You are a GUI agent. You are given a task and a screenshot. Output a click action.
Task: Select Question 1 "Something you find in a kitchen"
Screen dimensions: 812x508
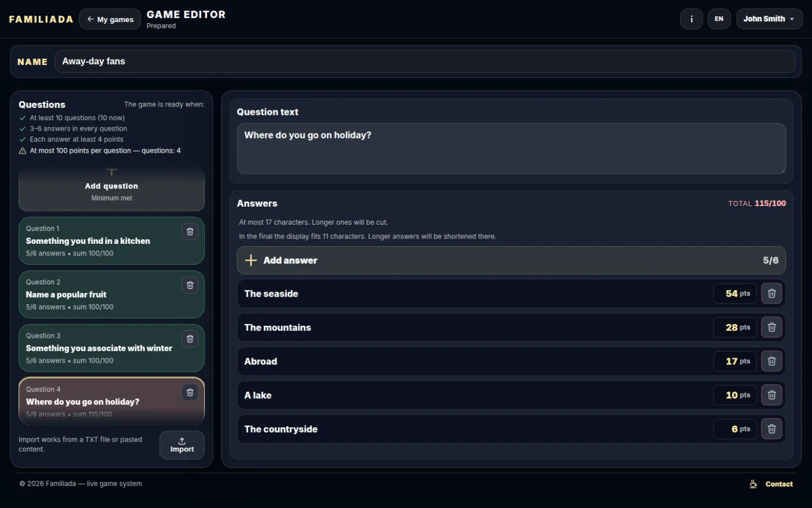pos(111,241)
